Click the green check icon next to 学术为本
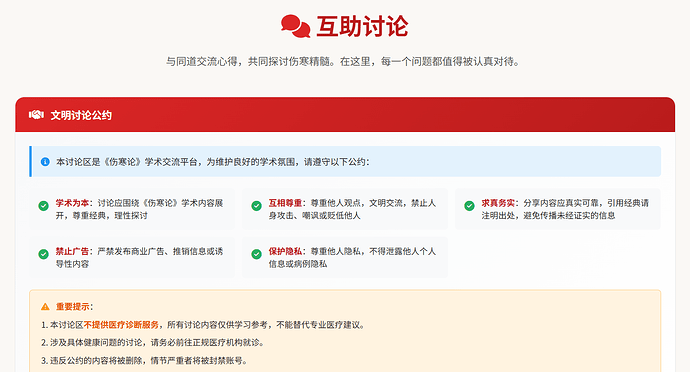This screenshot has height=372, width=690. (x=43, y=206)
